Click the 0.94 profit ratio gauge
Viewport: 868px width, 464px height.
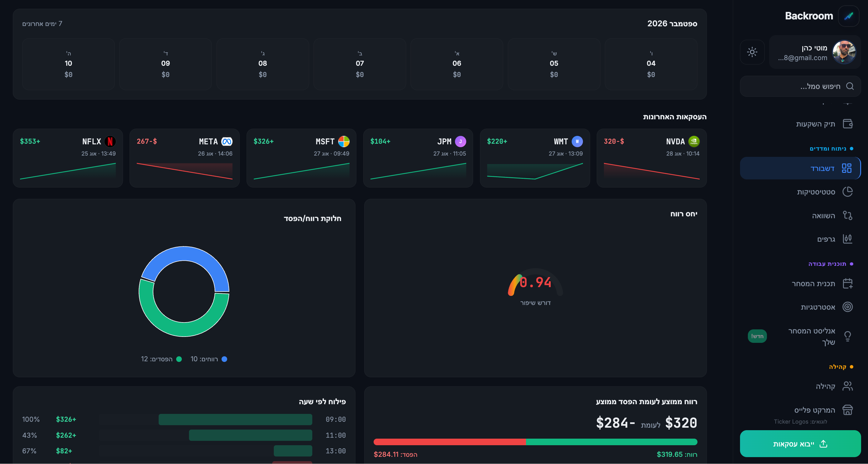[x=535, y=283]
